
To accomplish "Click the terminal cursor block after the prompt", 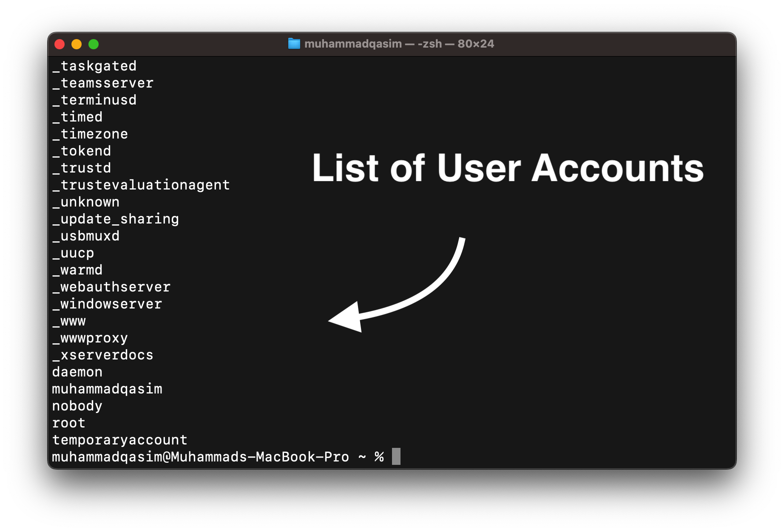I will (396, 456).
